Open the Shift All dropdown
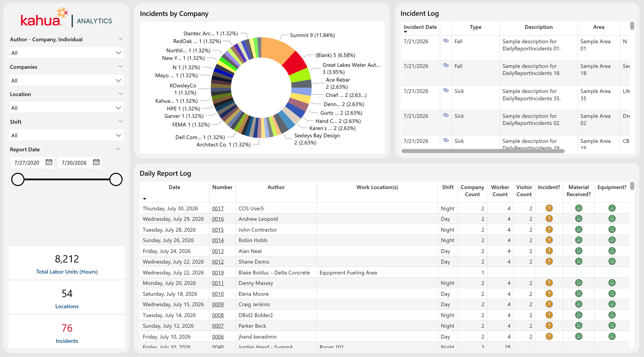The width and height of the screenshot is (644, 357). click(66, 135)
